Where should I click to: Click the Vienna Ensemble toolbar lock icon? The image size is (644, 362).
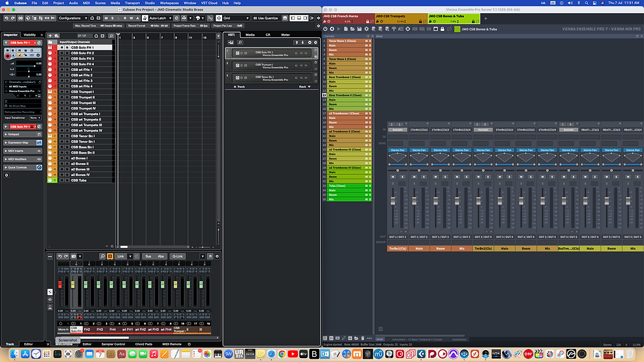click(x=442, y=29)
